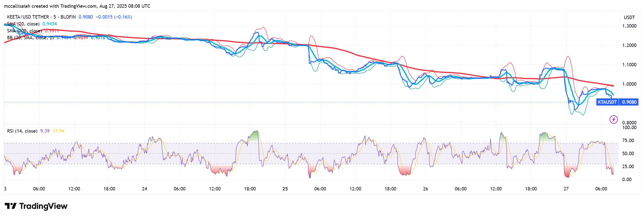The width and height of the screenshot is (644, 218).
Task: Select the RSI (14, close) indicator label
Action: (x=22, y=131)
